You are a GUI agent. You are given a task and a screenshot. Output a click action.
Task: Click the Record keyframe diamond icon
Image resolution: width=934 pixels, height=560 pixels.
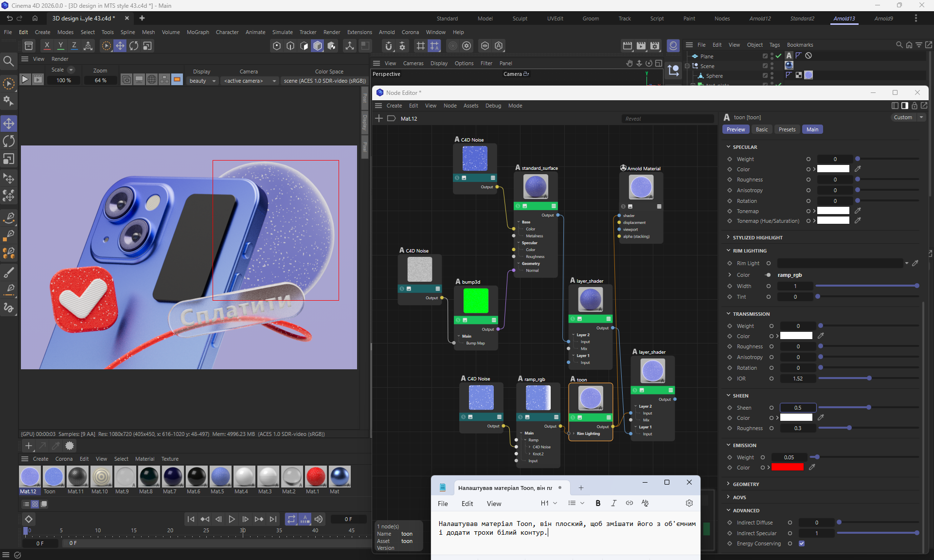click(29, 519)
